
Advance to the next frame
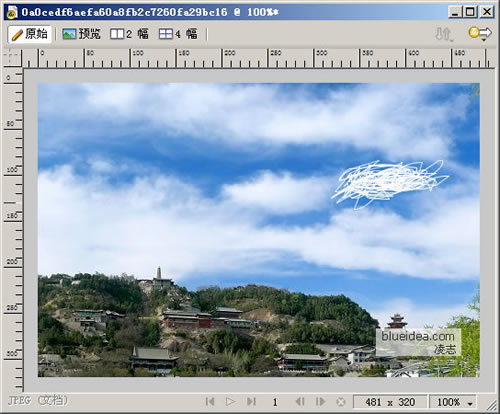[320, 402]
